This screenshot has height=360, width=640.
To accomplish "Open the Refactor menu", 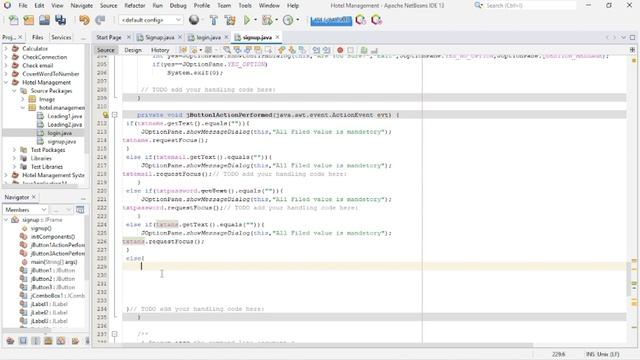I will 135,6.
